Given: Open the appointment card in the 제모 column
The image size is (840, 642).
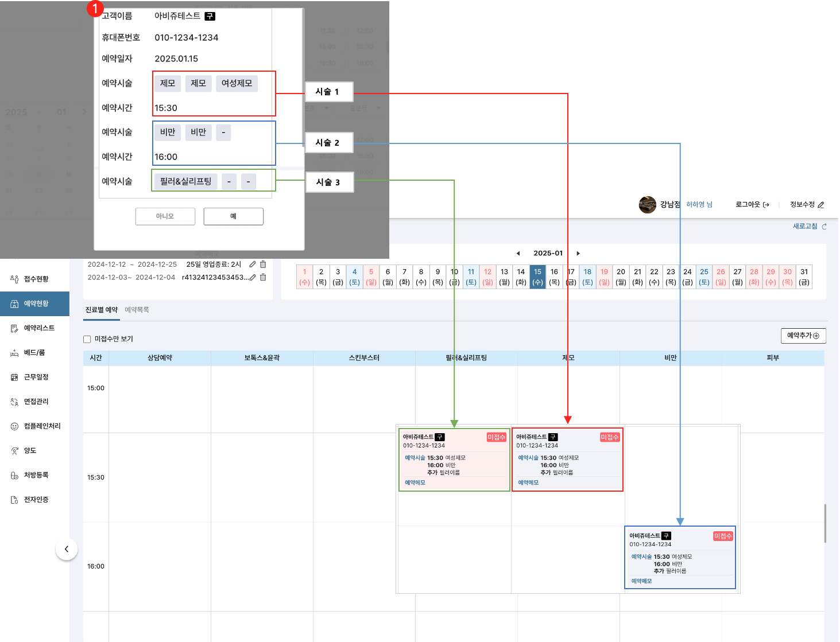Looking at the screenshot, I should (567, 460).
